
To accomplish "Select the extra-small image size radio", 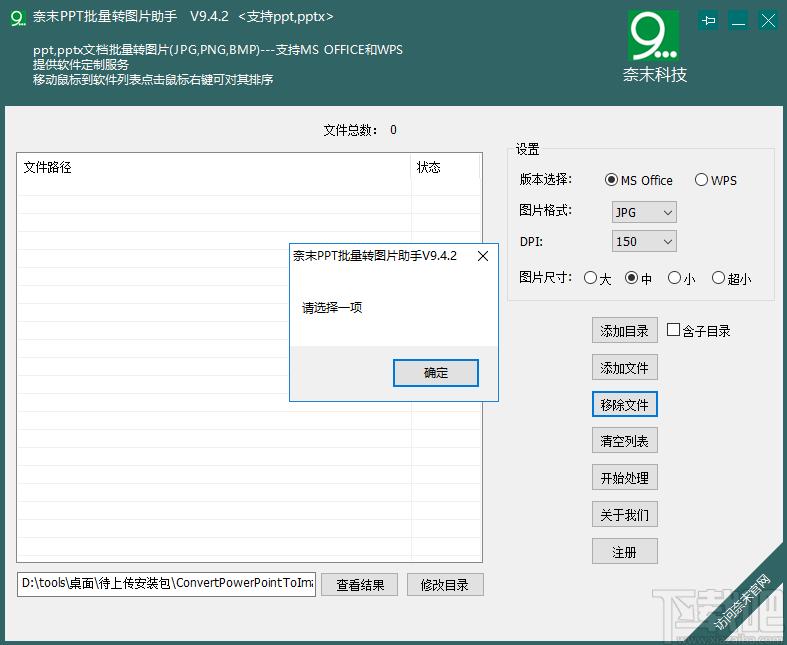I will click(718, 278).
